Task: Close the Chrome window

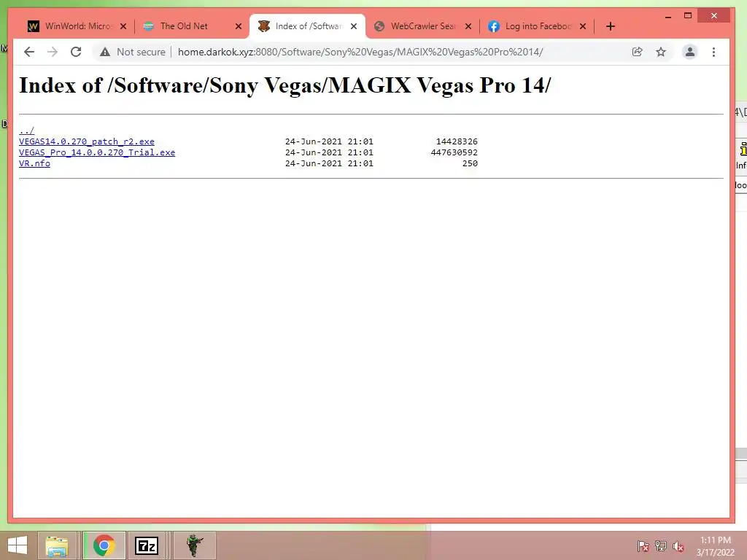Action: click(x=713, y=16)
